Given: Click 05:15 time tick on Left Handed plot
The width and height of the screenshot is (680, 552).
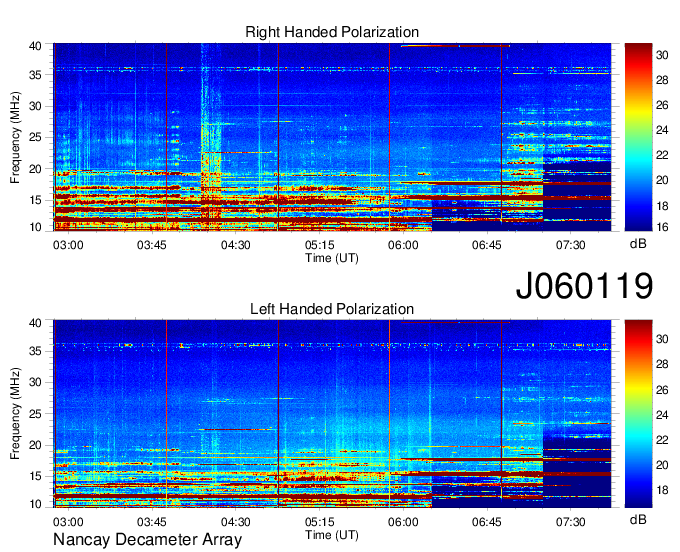Looking at the screenshot, I should 320,522.
